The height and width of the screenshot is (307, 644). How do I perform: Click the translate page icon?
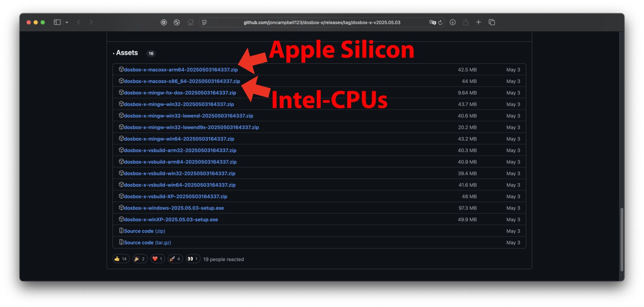433,23
